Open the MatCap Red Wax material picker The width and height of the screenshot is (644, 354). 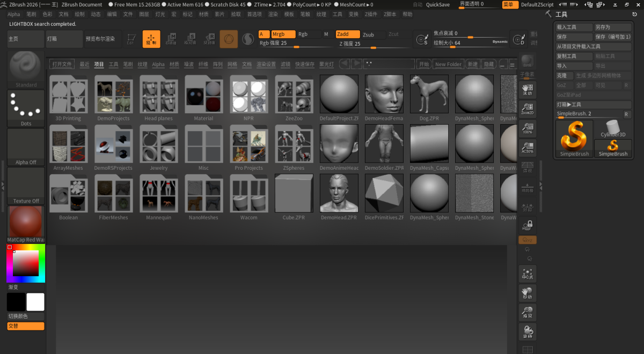25,222
